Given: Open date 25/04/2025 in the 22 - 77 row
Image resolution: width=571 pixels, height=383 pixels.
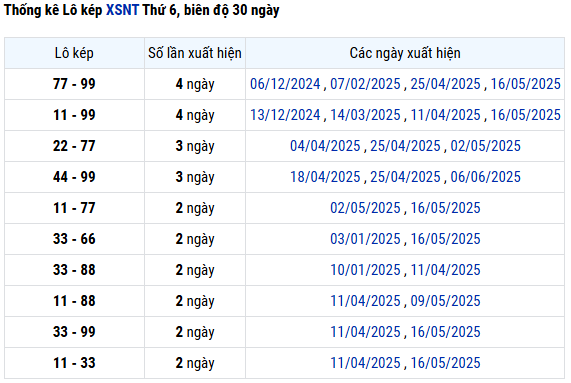Looking at the screenshot, I should coord(405,146).
